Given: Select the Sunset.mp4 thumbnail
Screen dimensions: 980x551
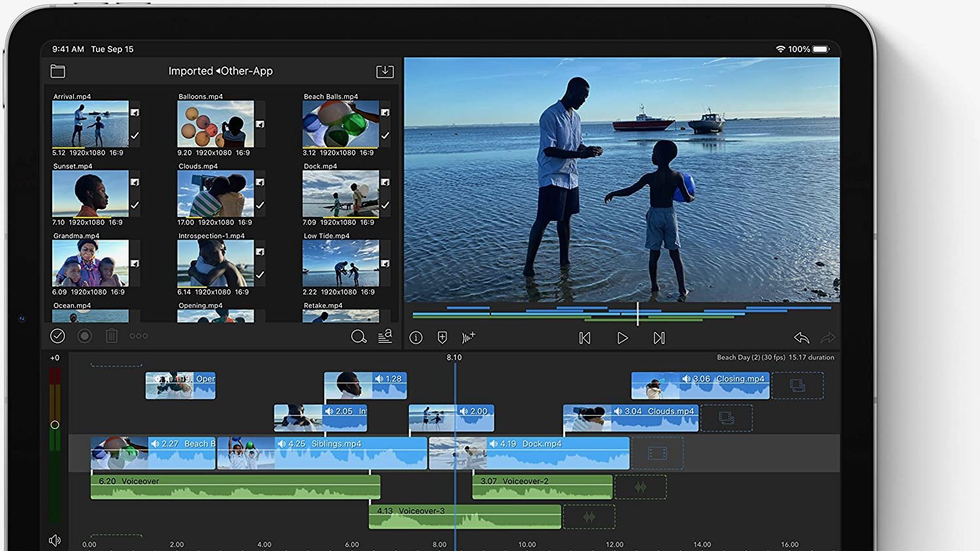Looking at the screenshot, I should coord(90,194).
